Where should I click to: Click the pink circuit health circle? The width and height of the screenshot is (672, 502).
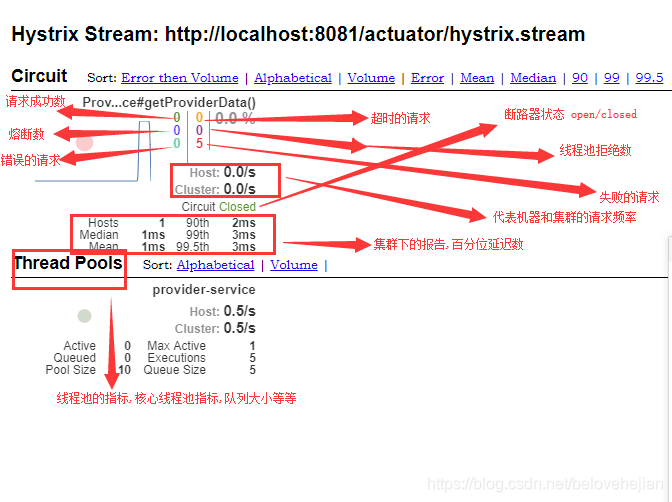click(x=84, y=143)
